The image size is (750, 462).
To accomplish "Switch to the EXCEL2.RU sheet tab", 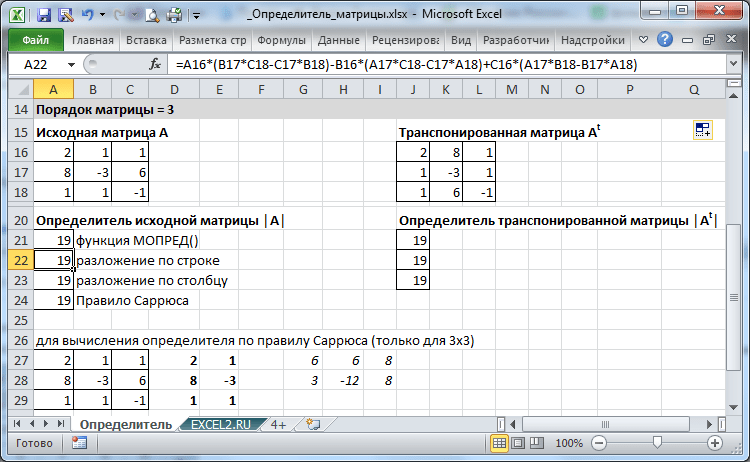I will (221, 425).
